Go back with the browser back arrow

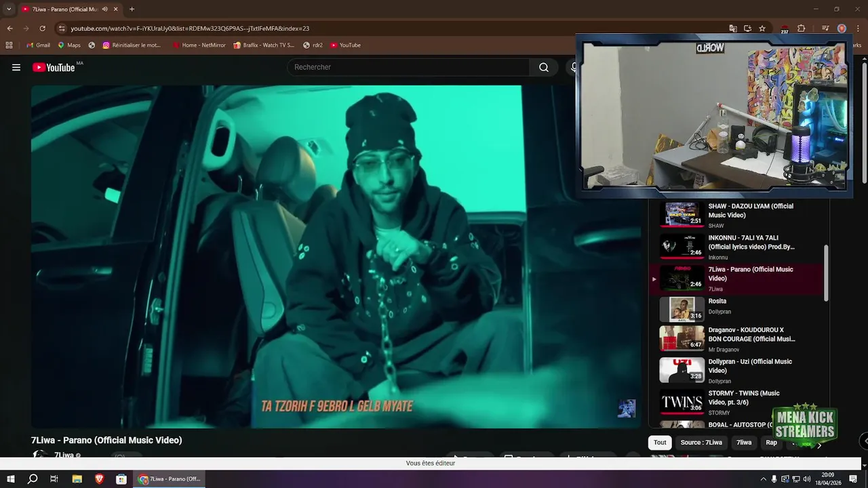(x=9, y=28)
